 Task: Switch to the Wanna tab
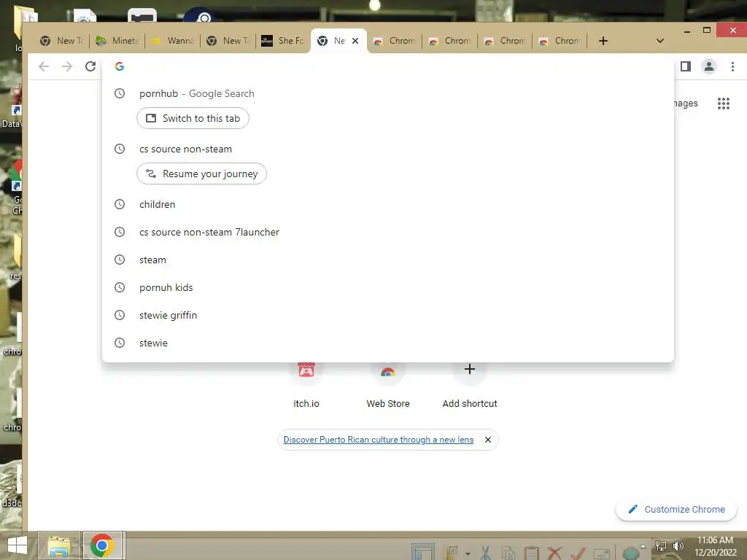click(172, 41)
